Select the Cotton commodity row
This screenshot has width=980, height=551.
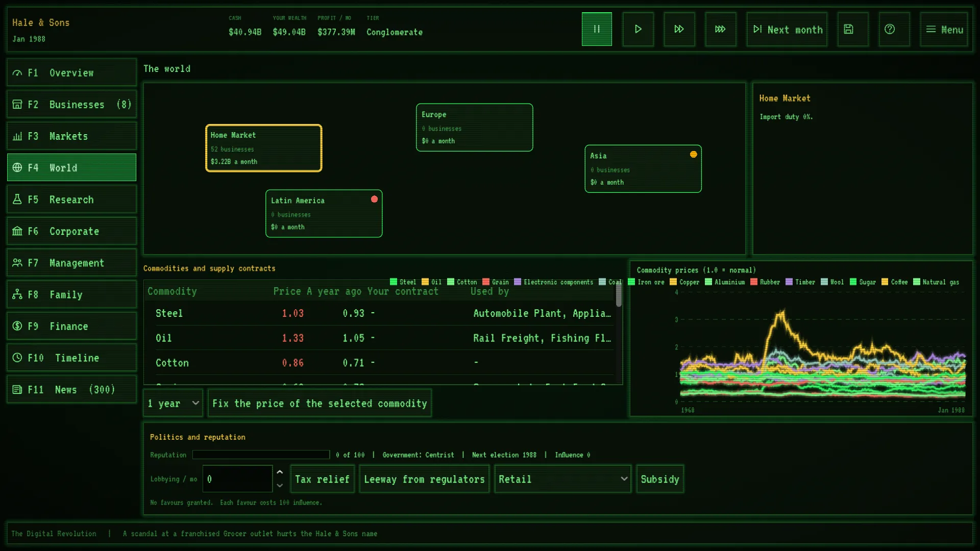379,363
